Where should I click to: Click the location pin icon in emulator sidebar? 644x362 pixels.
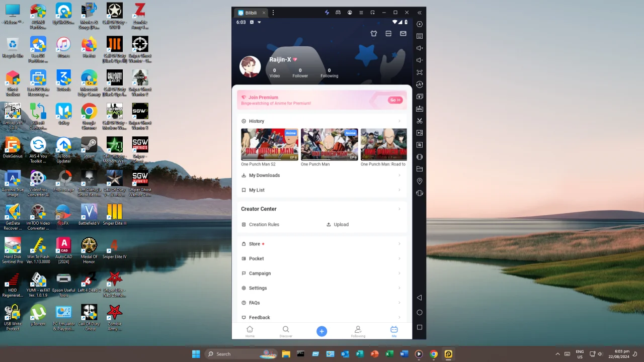pos(420,181)
